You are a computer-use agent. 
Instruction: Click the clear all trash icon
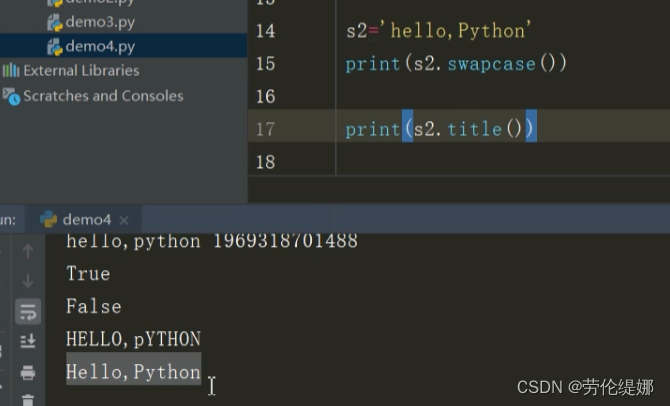coord(28,400)
